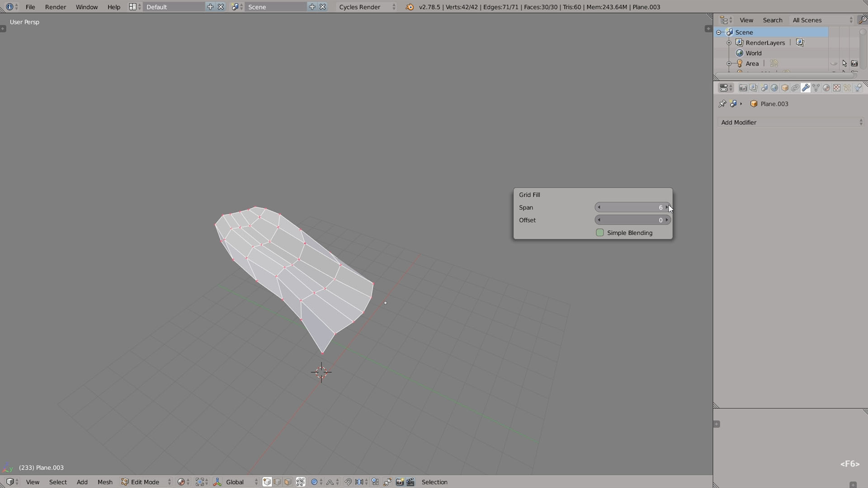Open the Help menu
Viewport: 868px width, 488px height.
114,7
